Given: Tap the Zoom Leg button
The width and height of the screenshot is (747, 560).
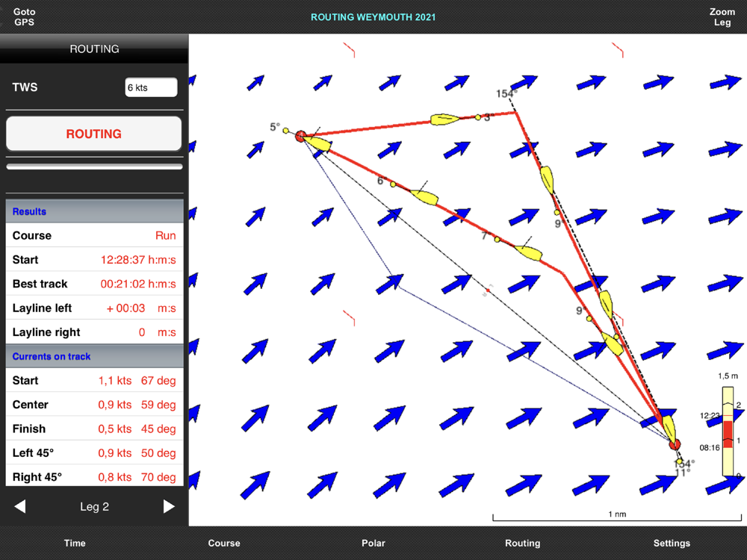Looking at the screenshot, I should point(722,17).
